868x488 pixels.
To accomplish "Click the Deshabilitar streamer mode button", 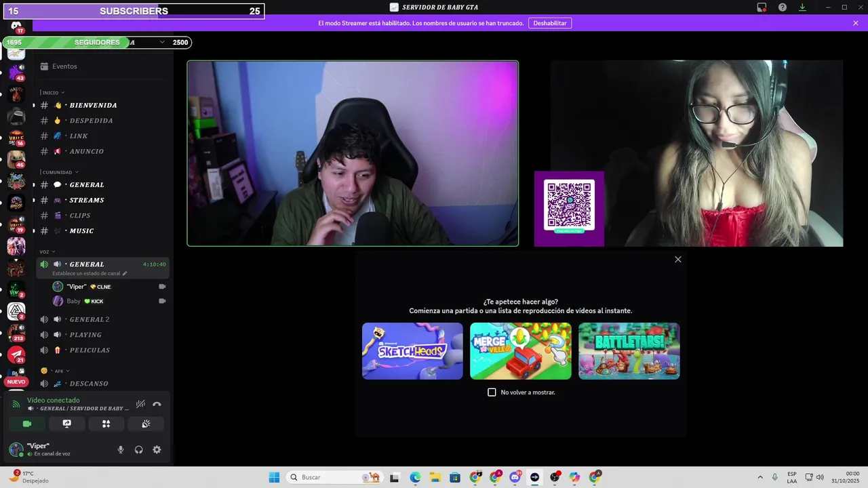I will click(x=550, y=23).
